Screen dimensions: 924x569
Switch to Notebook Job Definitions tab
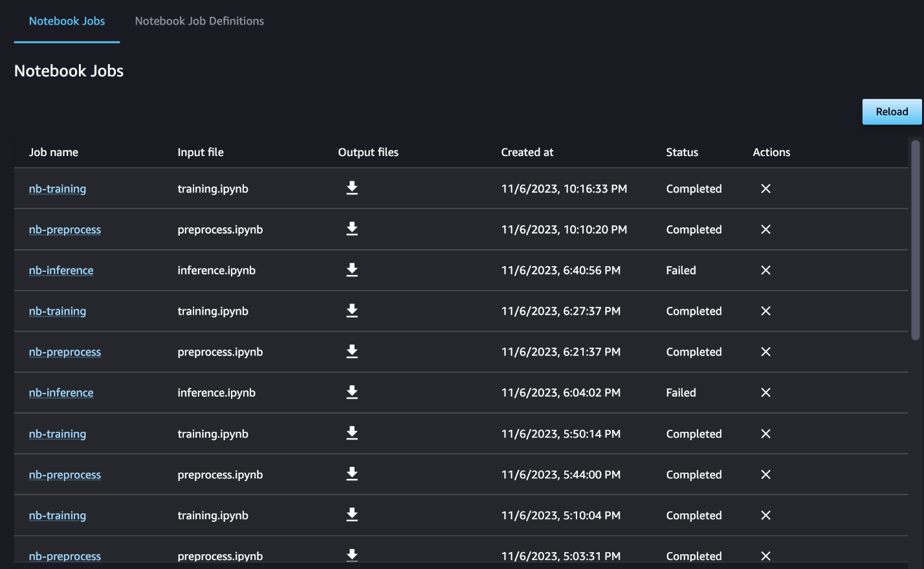199,21
